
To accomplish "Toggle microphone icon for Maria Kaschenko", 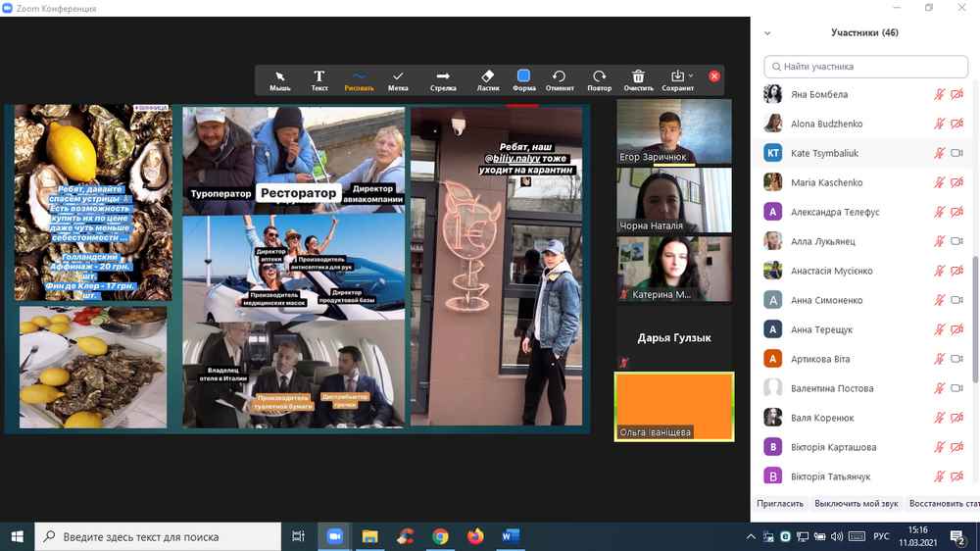I will pos(939,183).
